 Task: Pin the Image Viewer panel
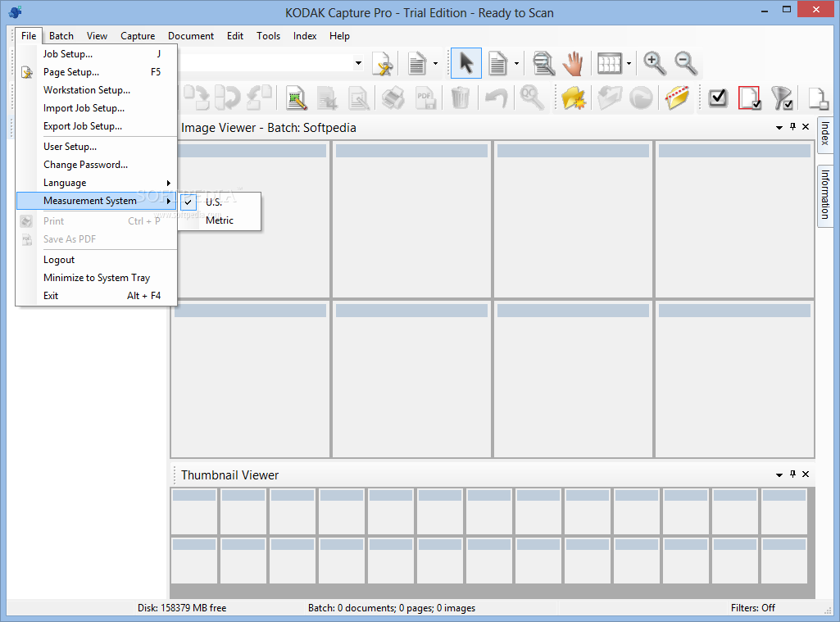[792, 127]
